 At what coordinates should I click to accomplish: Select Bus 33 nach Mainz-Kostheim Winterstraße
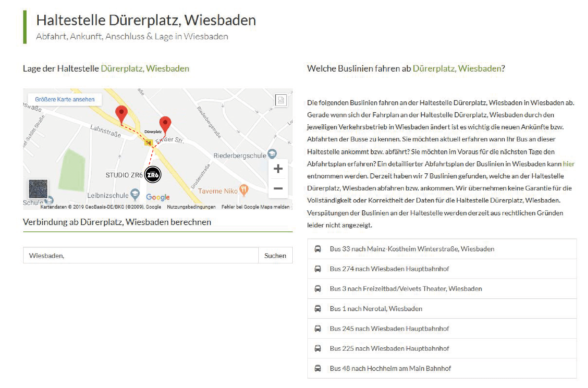pyautogui.click(x=442, y=249)
